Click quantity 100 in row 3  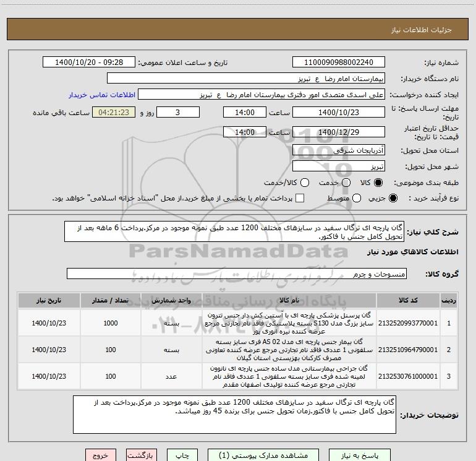coord(111,376)
